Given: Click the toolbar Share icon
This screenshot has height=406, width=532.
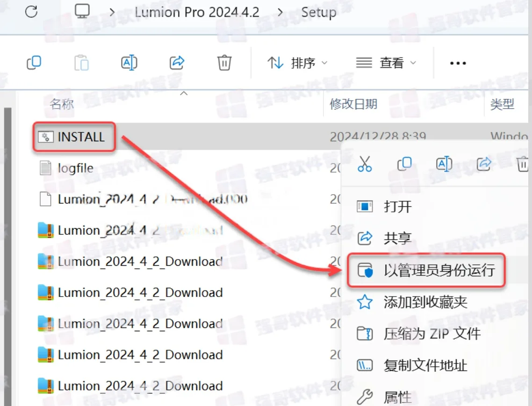Looking at the screenshot, I should 177,63.
